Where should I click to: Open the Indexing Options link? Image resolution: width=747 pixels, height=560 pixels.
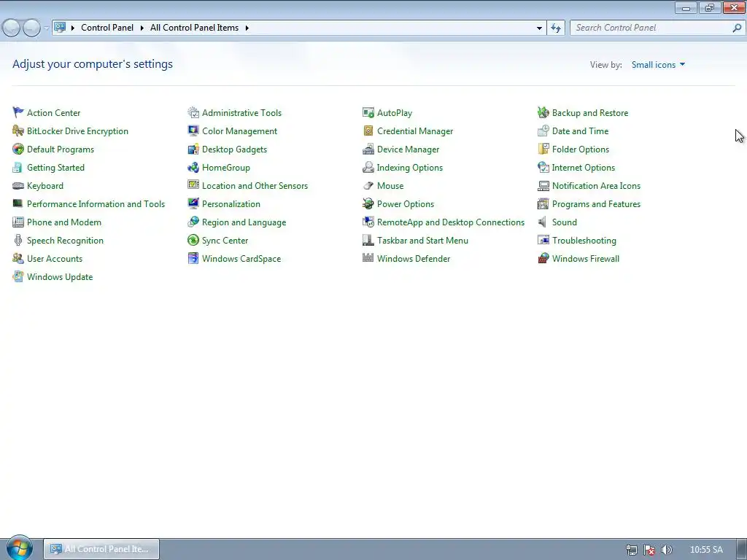(410, 168)
